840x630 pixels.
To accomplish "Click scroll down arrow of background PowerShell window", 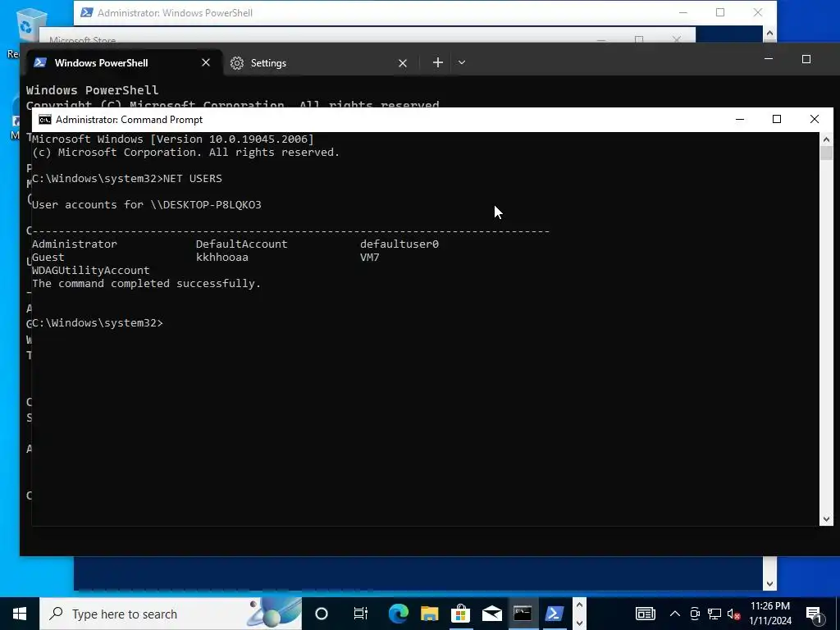I will tap(769, 584).
